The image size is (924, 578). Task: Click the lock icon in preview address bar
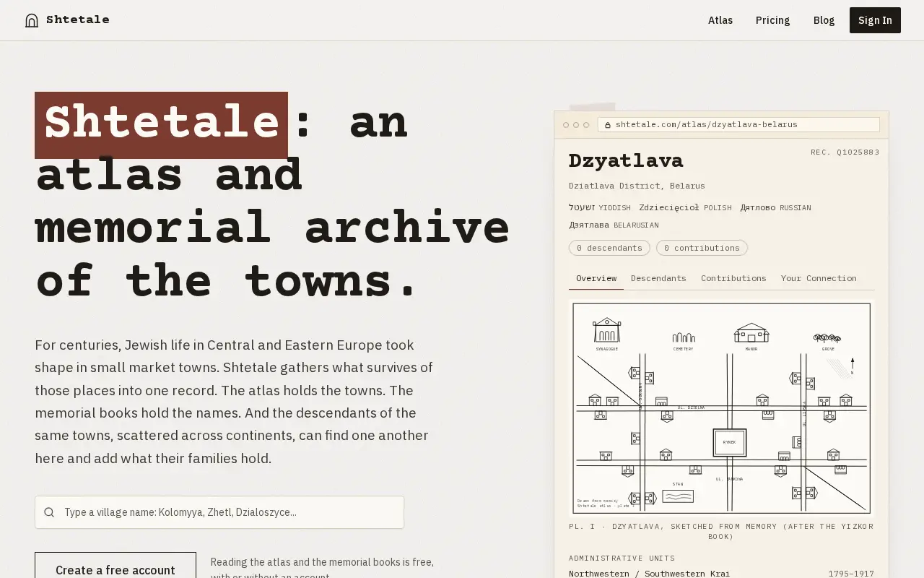coord(608,125)
